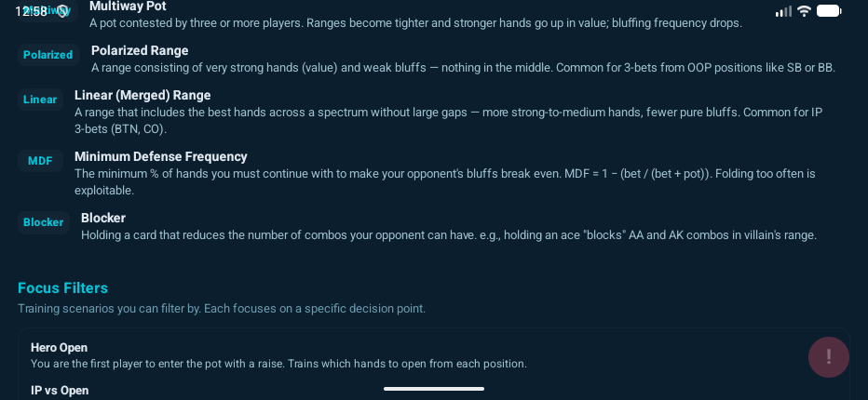Tap the Blocker term heading
The image size is (868, 400).
click(103, 218)
